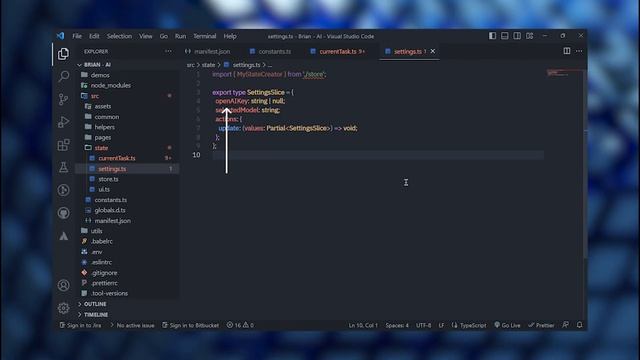Open errors and warnings count in status bar
Image resolution: width=640 pixels, height=360 pixels.
pos(240,325)
